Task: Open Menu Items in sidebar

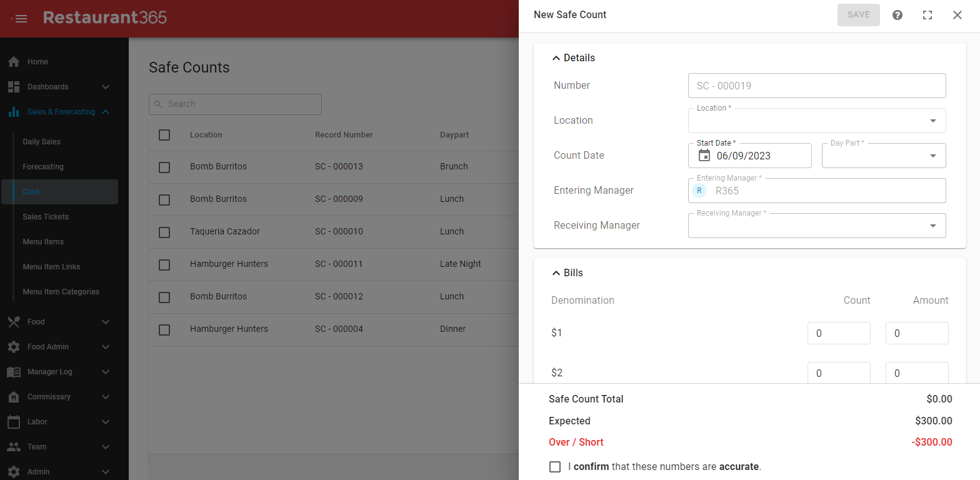Action: [43, 242]
